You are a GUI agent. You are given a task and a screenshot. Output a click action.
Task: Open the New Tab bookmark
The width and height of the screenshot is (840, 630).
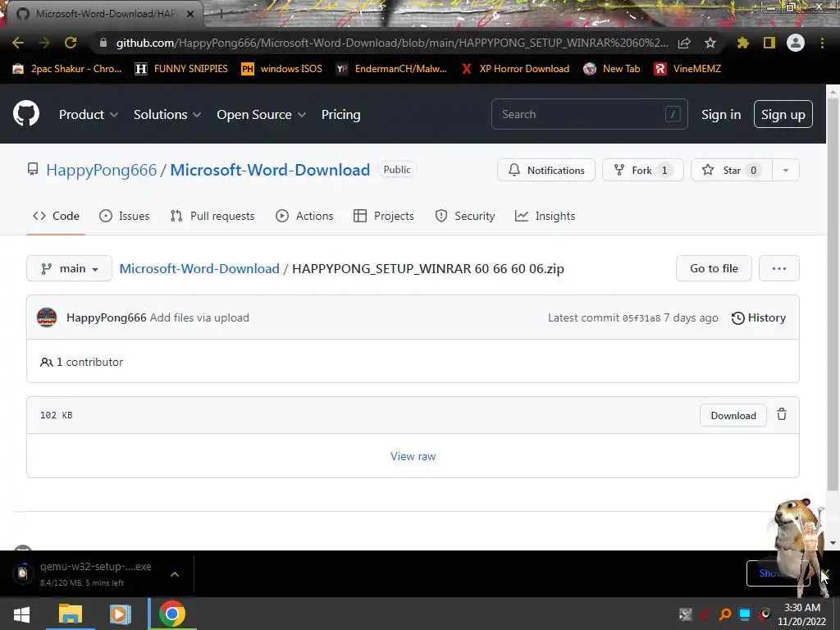(x=612, y=69)
